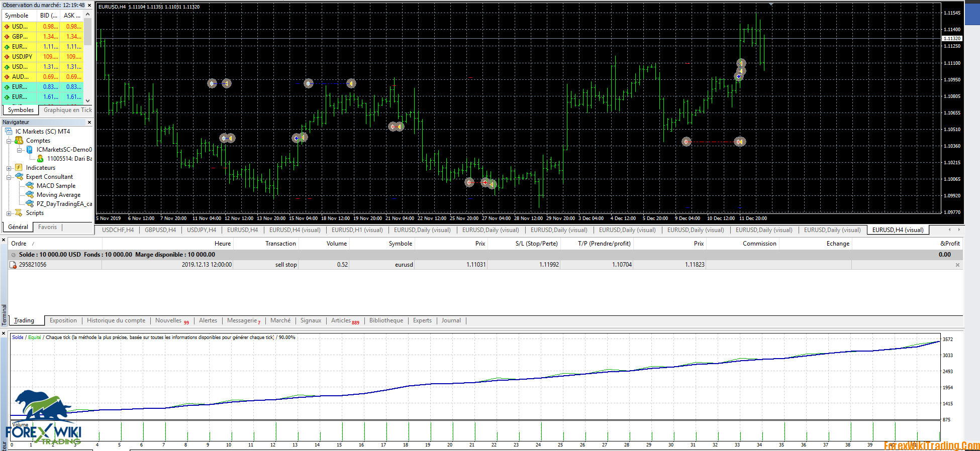Click the user icon beside account 11005514

(x=40, y=159)
